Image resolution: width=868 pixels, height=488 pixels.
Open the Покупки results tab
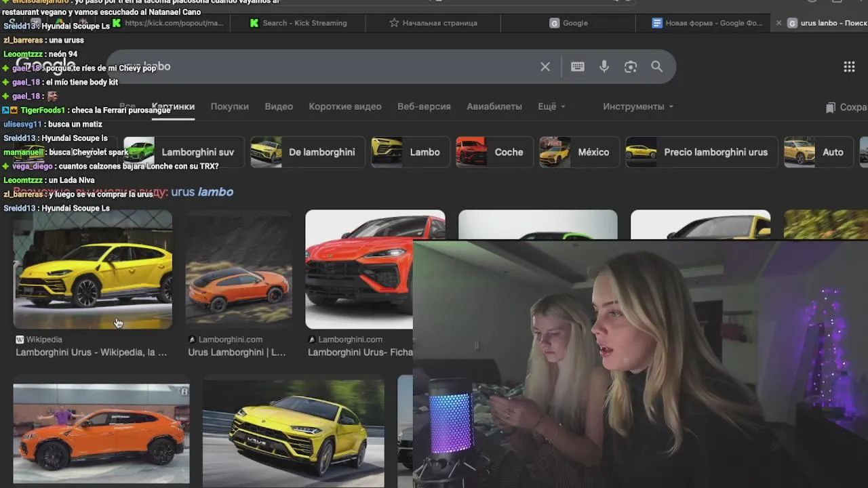(x=229, y=106)
